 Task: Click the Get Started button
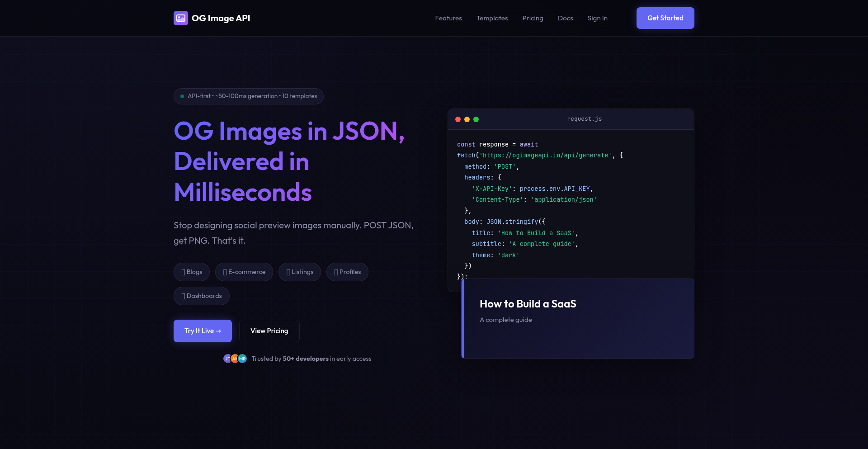coord(665,18)
